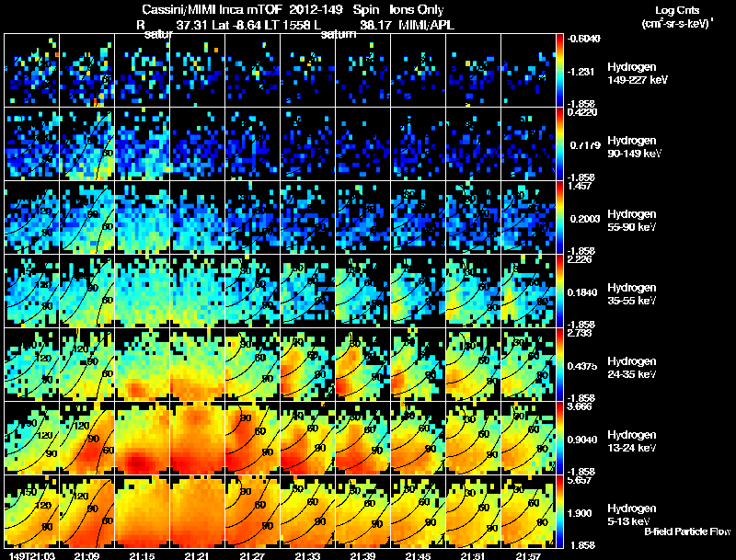Click the 2.226 color scale value
The image size is (736, 560).
(x=580, y=259)
